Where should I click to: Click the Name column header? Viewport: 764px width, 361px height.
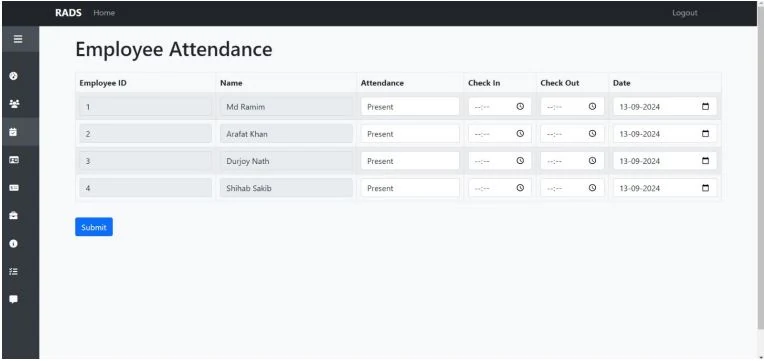pyautogui.click(x=231, y=83)
